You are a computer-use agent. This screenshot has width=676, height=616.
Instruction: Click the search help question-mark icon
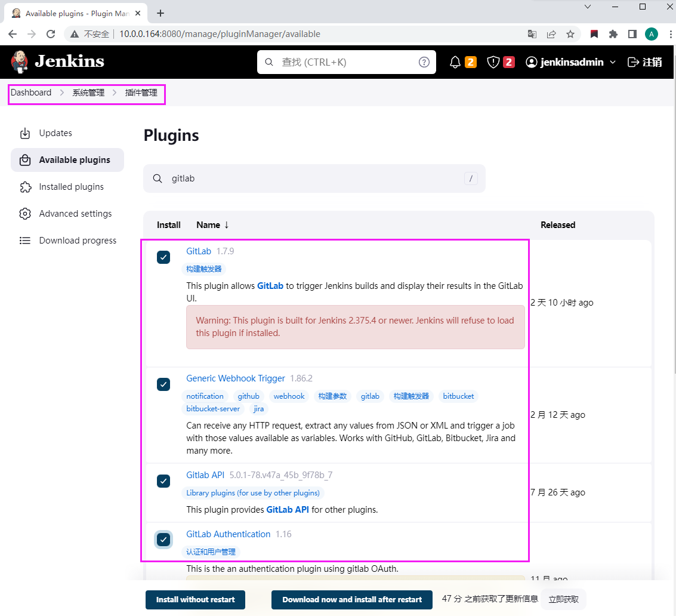click(x=424, y=62)
